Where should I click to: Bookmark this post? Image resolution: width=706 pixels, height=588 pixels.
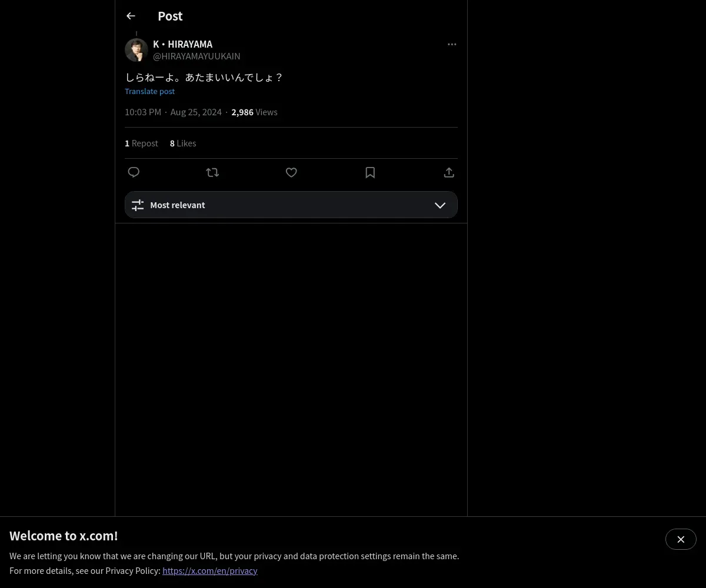370,172
